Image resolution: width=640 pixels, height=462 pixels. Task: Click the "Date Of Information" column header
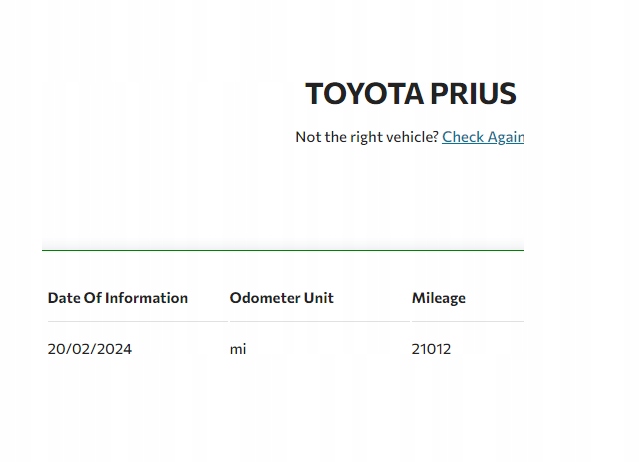point(118,298)
